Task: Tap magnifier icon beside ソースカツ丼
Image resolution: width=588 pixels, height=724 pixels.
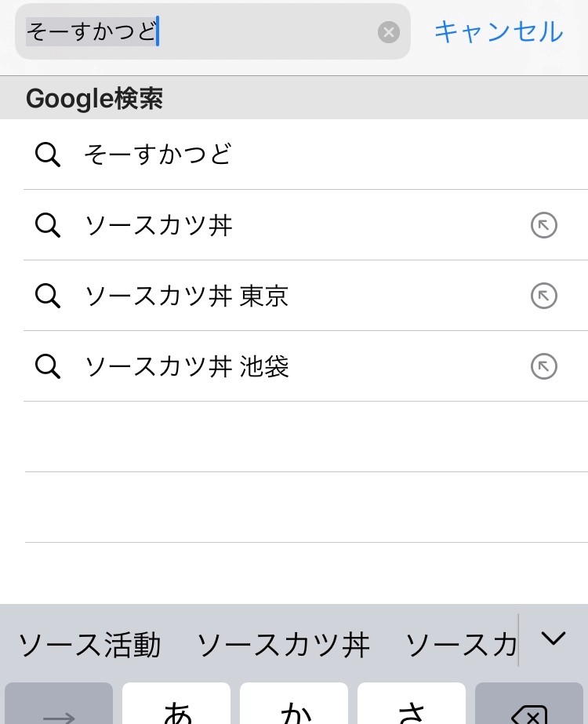Action: 48,226
